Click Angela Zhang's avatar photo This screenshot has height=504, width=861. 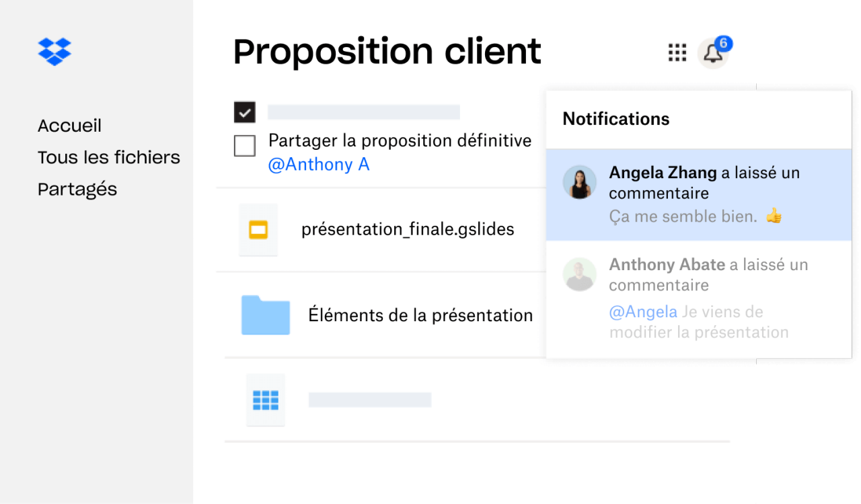point(579,182)
